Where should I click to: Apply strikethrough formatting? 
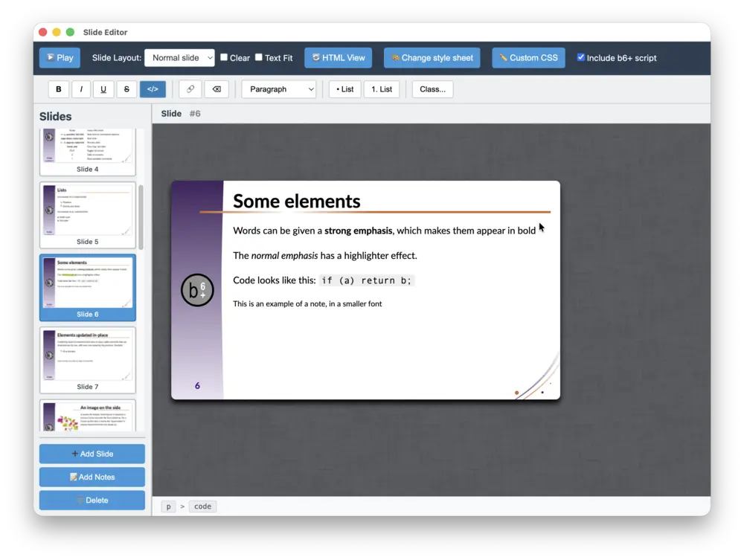click(x=126, y=88)
